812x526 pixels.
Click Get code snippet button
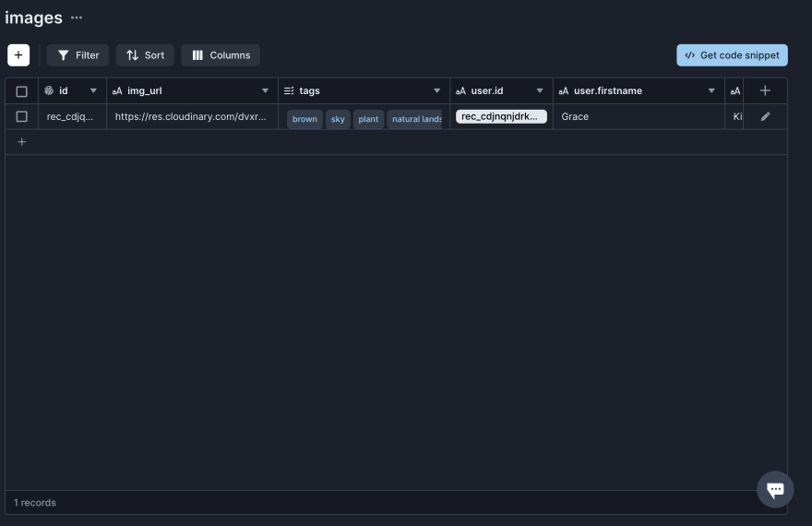coord(732,55)
